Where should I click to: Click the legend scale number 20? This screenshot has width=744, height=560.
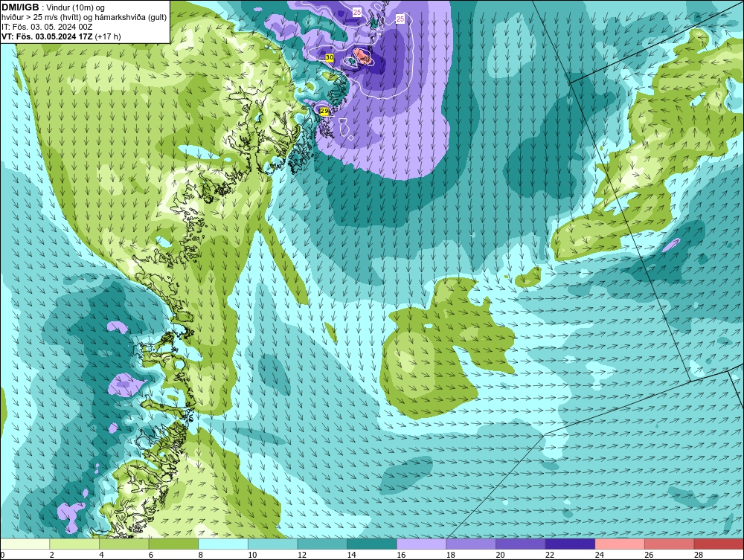point(500,556)
